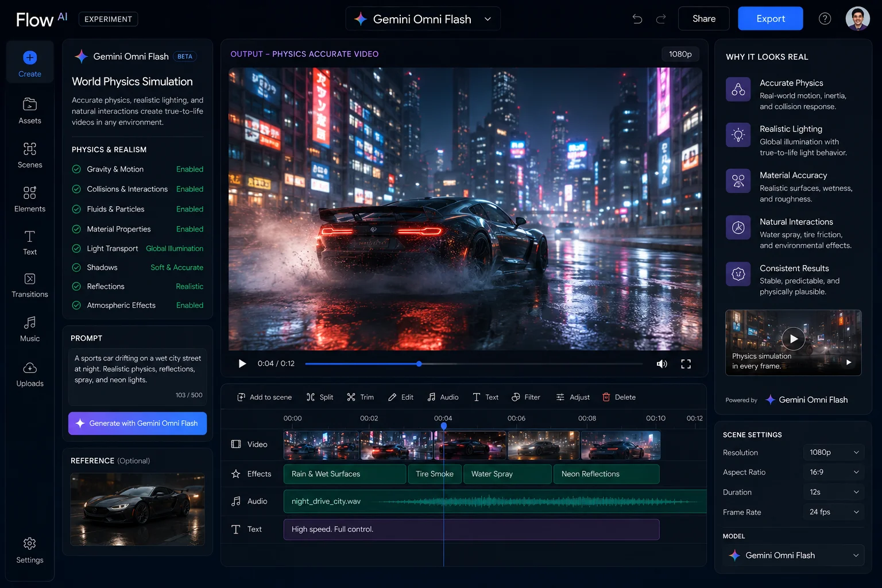The width and height of the screenshot is (882, 588).
Task: Select the first video clip thumbnail in timeline
Action: coord(321,446)
